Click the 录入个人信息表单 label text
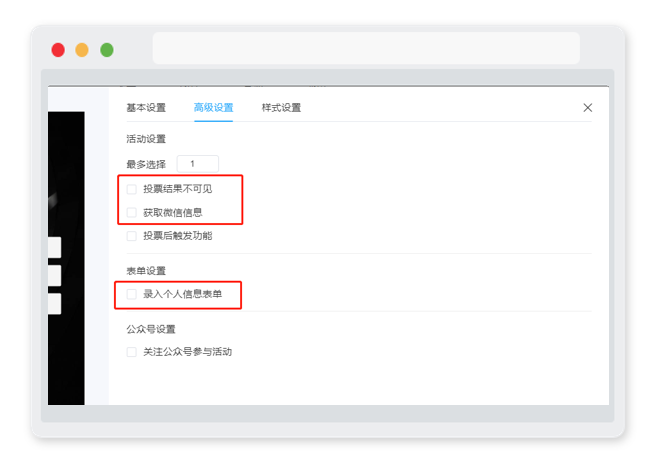 [182, 294]
